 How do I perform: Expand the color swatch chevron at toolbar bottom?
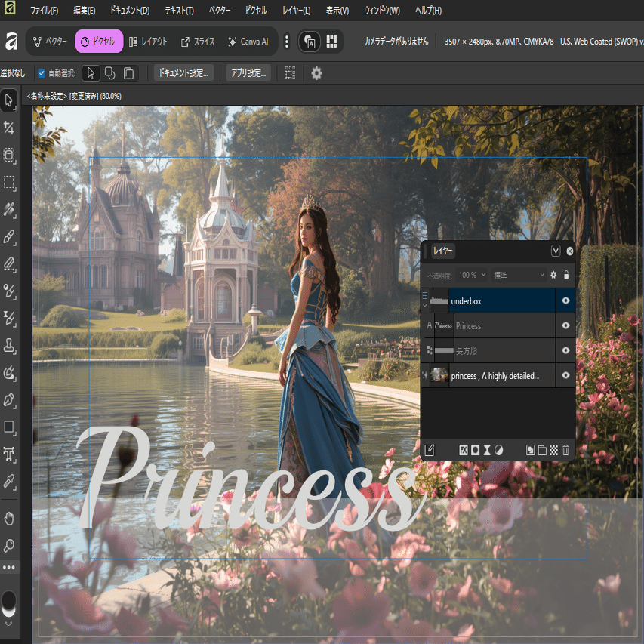click(x=8, y=624)
